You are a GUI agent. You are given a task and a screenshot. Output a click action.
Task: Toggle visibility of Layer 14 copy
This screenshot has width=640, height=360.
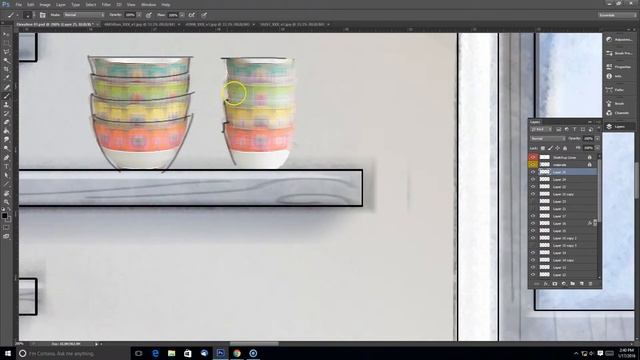coord(533,260)
